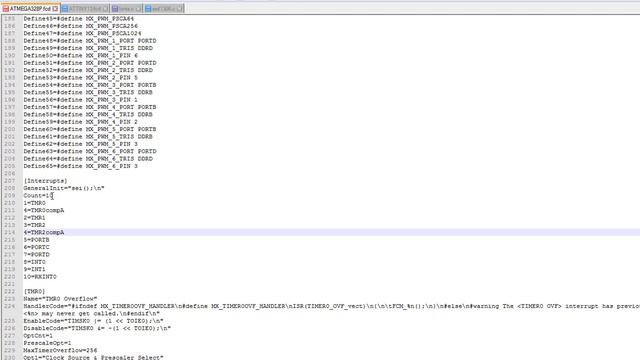
Task: Click the Define64 MX_PWM_6_TRIS DDRD line
Action: click(88, 158)
